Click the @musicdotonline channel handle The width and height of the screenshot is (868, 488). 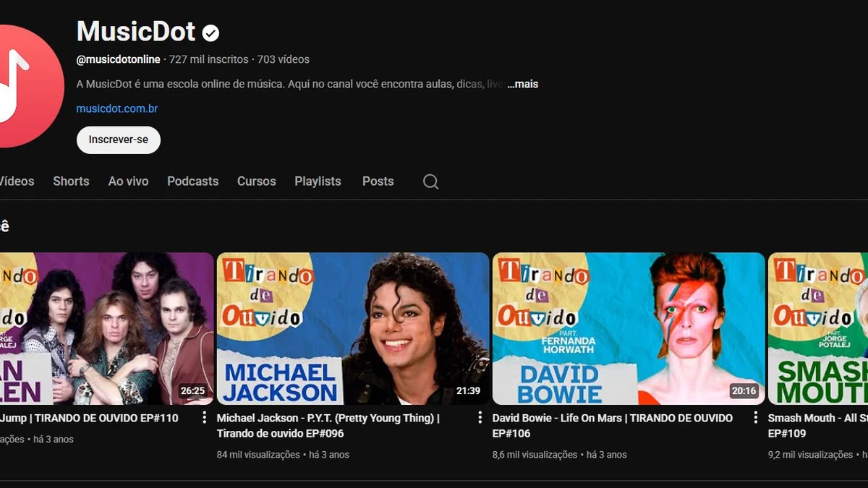(x=119, y=59)
